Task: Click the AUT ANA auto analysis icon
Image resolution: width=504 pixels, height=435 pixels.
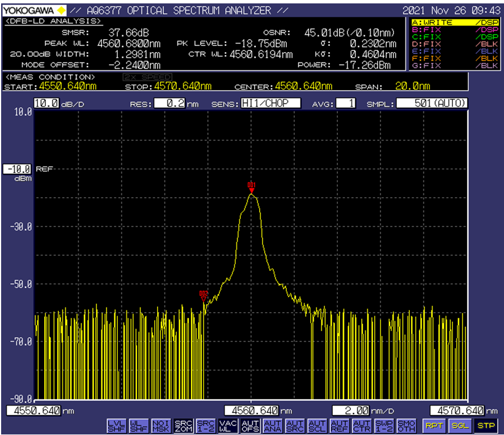Action: click(x=272, y=425)
